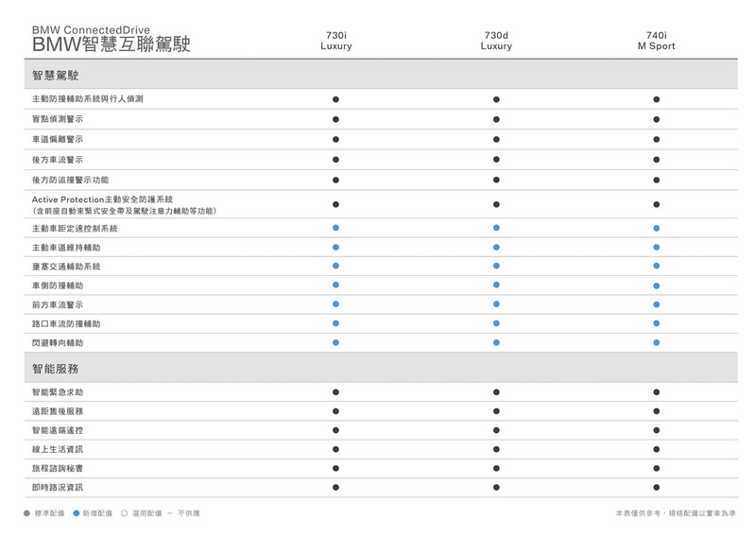This screenshot has height=536, width=756.
Task: Click blue 730i Luxury dot for 主動車距定速控制系統
Action: pyautogui.click(x=335, y=228)
